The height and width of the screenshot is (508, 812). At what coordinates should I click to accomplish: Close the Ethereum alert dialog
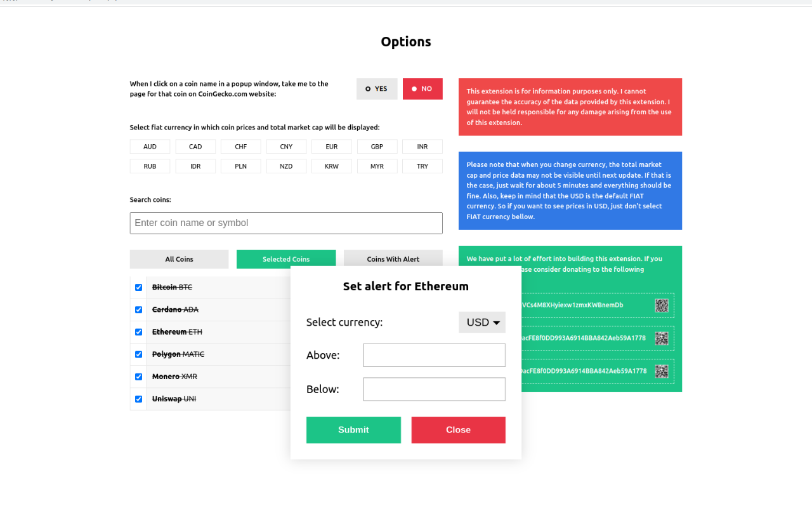tap(458, 430)
